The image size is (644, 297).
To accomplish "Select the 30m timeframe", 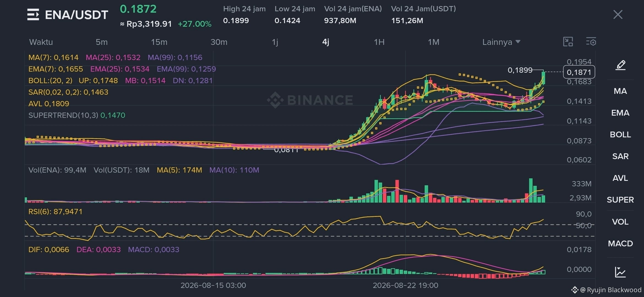I will [219, 42].
